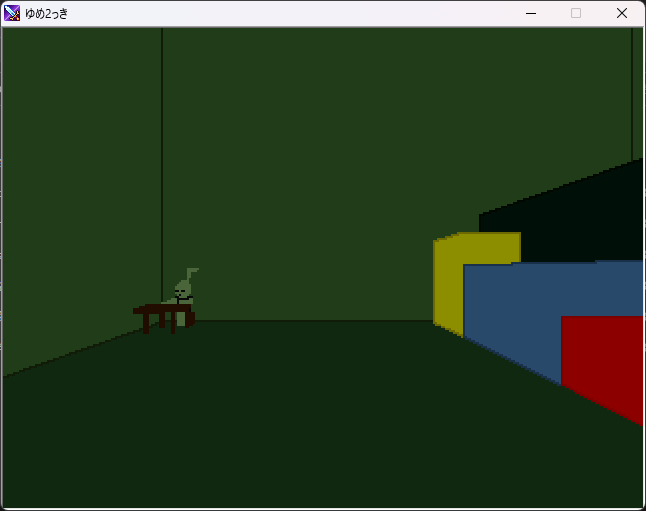Close the ゆめ2っき game window
Viewport: 646px width, 511px height.
coord(622,13)
